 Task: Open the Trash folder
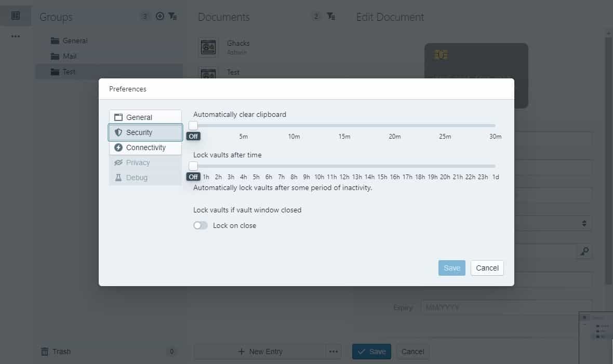(x=56, y=352)
